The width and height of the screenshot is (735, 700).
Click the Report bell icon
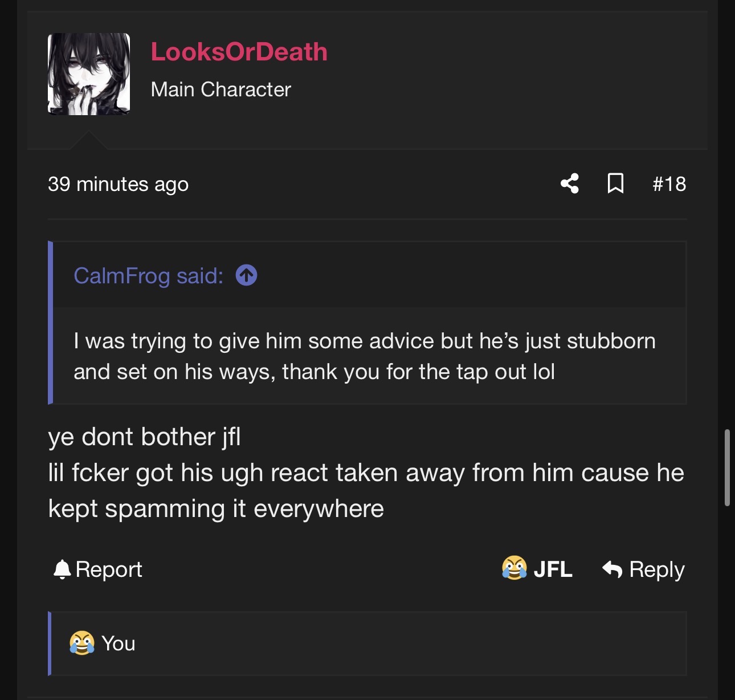pyautogui.click(x=62, y=569)
